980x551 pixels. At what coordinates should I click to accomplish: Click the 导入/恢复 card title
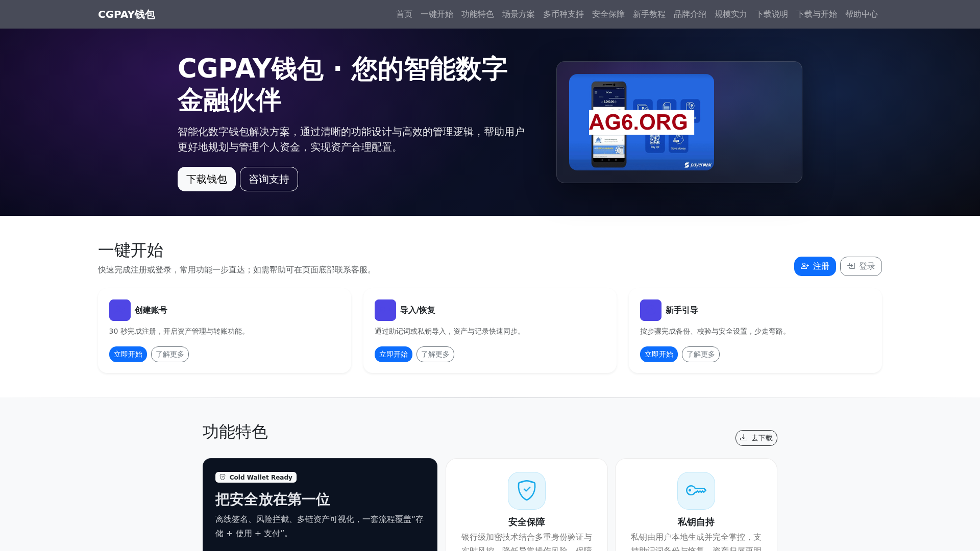coord(418,310)
